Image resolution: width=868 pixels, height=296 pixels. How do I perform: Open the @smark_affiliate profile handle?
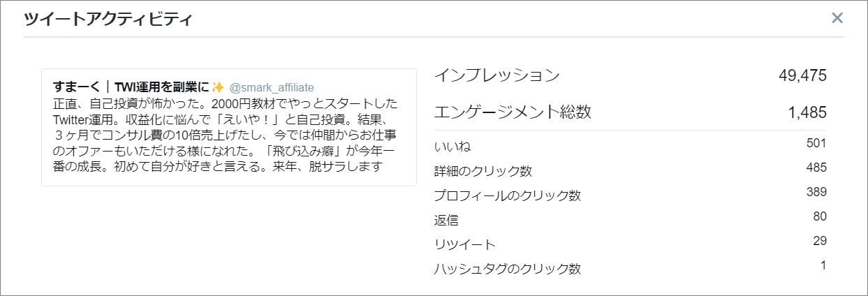272,87
